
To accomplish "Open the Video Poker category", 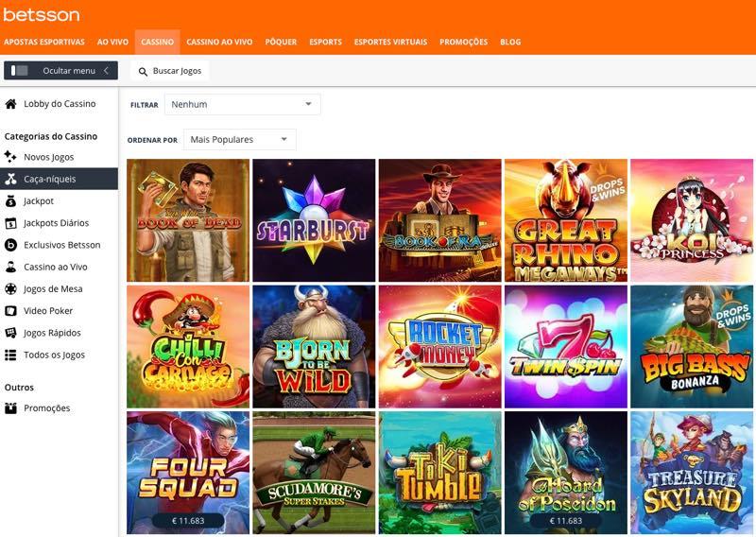I will click(48, 311).
